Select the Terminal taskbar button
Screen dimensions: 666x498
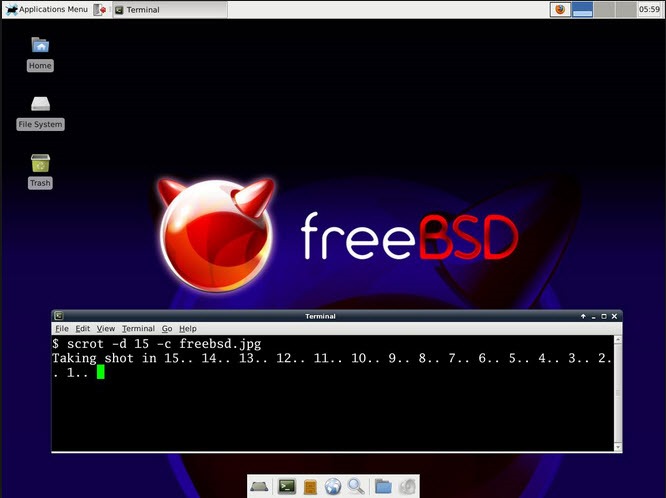pos(170,9)
